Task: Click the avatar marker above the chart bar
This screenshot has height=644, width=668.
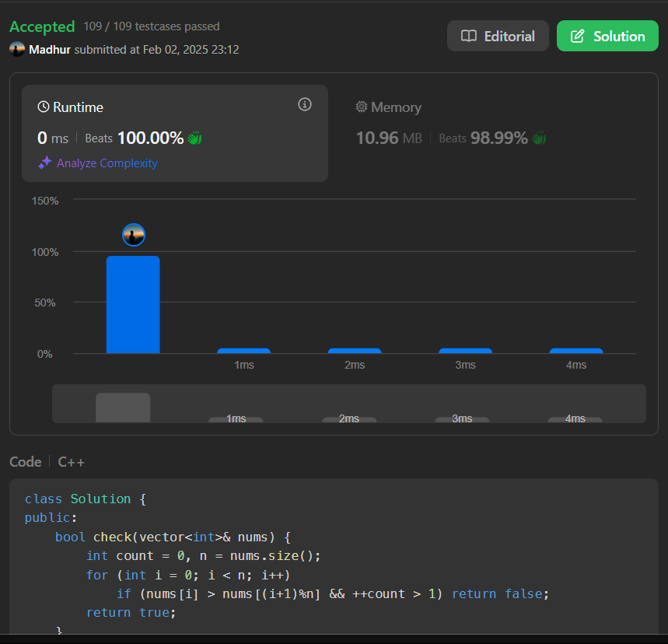Action: point(134,235)
